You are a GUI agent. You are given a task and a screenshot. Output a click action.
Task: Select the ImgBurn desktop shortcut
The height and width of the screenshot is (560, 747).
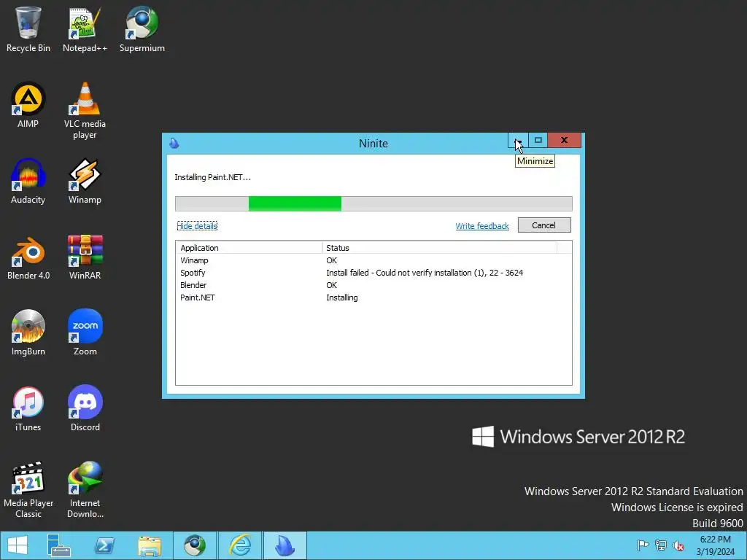coord(28,332)
